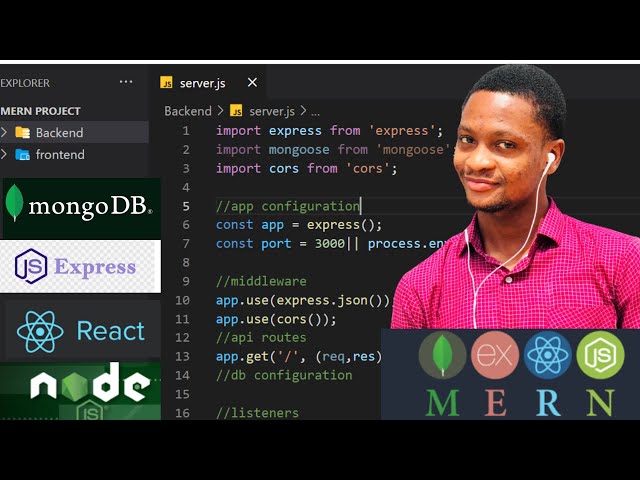Viewport: 640px width, 480px height.
Task: Click 'const app = express();' line
Action: coord(299,225)
